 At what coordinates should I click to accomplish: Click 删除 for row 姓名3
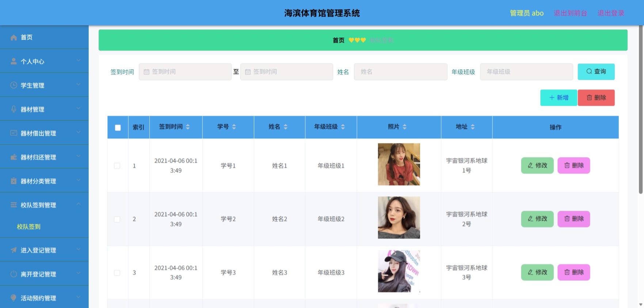574,272
